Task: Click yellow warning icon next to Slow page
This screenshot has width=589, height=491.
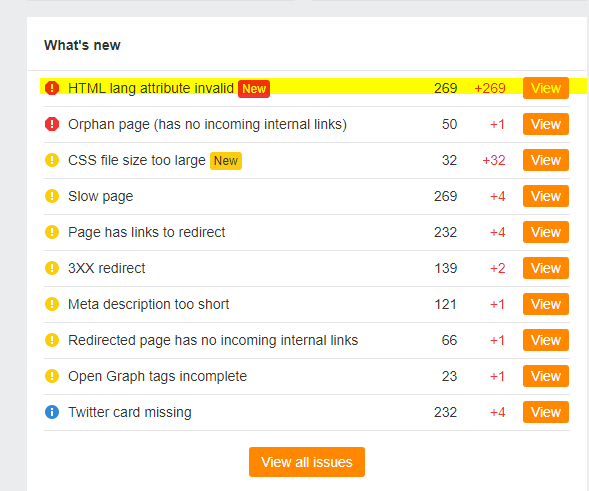Action: (52, 196)
